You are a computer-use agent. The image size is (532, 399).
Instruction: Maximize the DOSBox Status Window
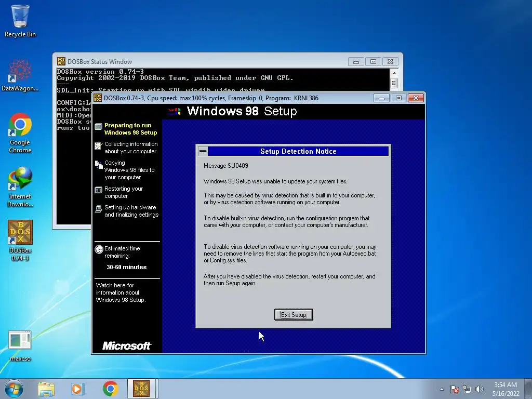point(373,62)
